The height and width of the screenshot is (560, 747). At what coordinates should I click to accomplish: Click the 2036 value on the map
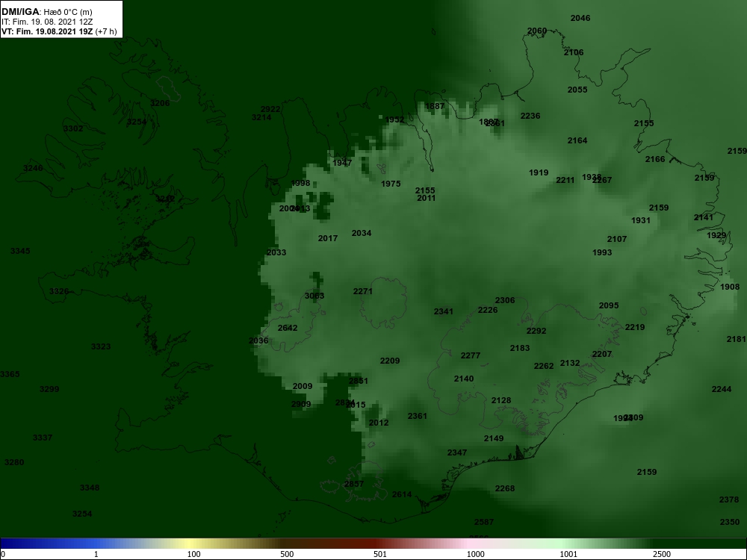click(x=258, y=340)
